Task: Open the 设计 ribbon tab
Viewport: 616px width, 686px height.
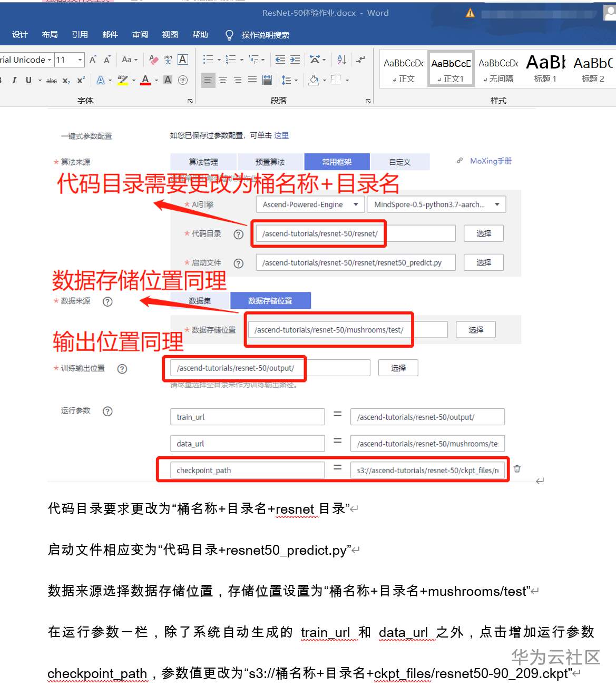Action: point(20,35)
